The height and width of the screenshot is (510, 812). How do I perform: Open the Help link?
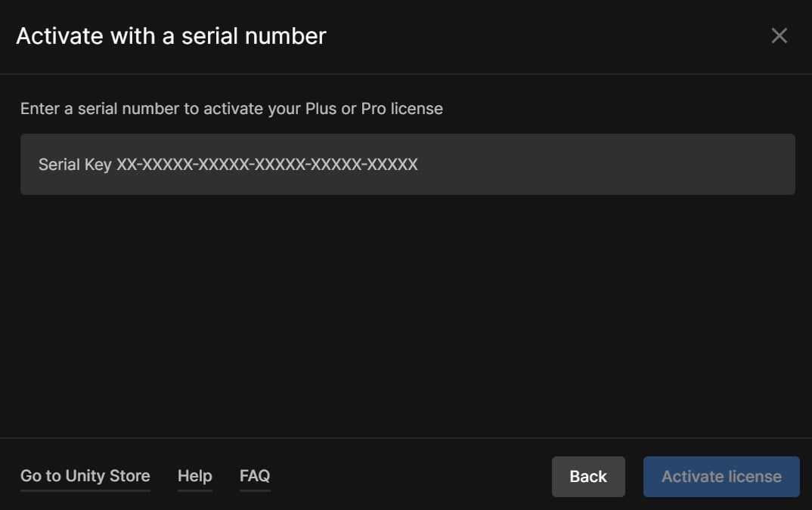[194, 476]
